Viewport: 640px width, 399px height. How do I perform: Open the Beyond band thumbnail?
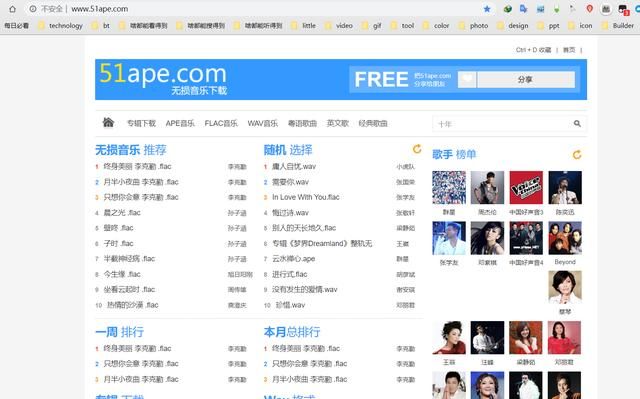click(565, 238)
